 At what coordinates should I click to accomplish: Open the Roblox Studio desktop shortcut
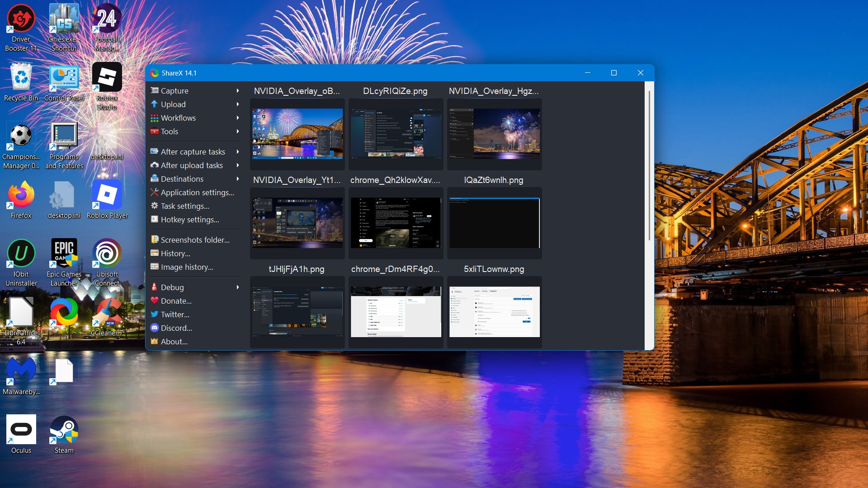click(x=107, y=78)
